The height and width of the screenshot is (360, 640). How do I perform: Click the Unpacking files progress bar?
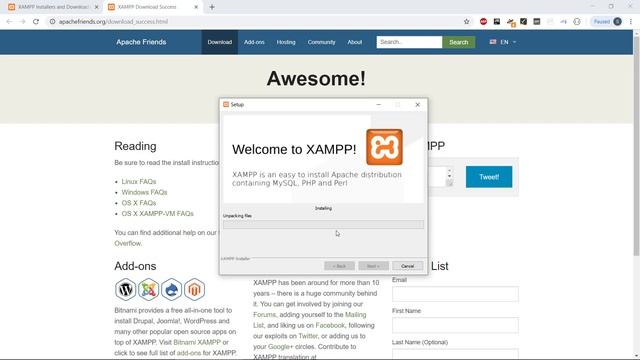[323, 224]
